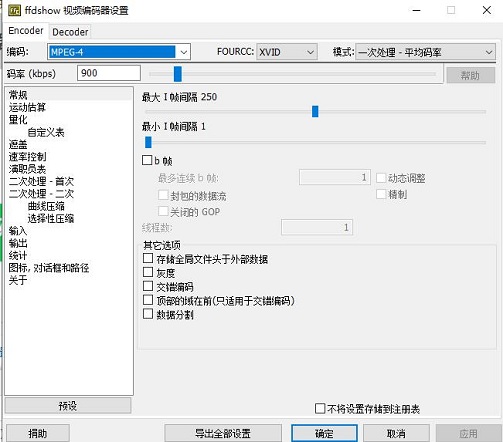Toggle the 封包的数据流 checkbox
This screenshot has height=442, width=503.
click(x=163, y=195)
